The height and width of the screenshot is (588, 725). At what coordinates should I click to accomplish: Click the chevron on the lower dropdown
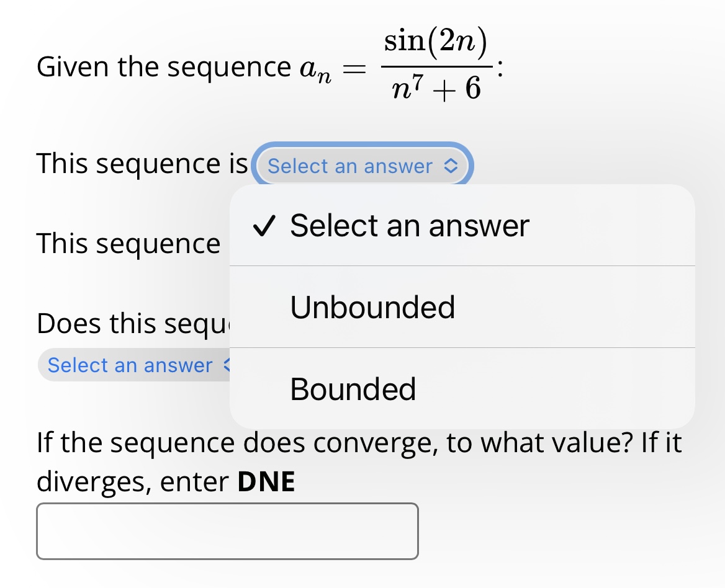coord(228,365)
